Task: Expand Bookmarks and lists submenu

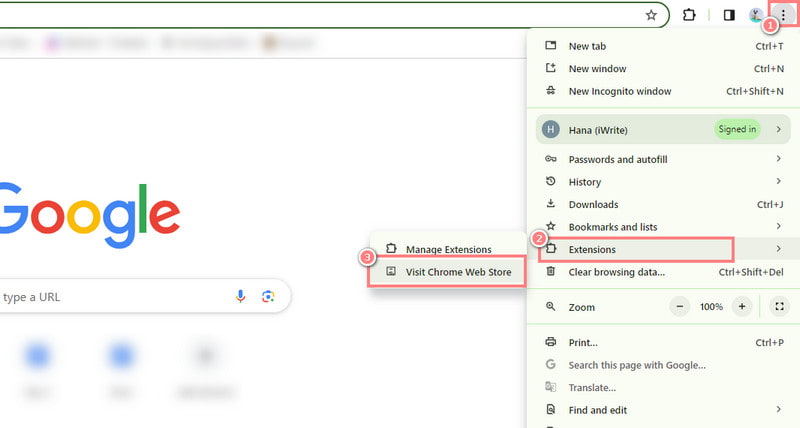Action: click(664, 226)
